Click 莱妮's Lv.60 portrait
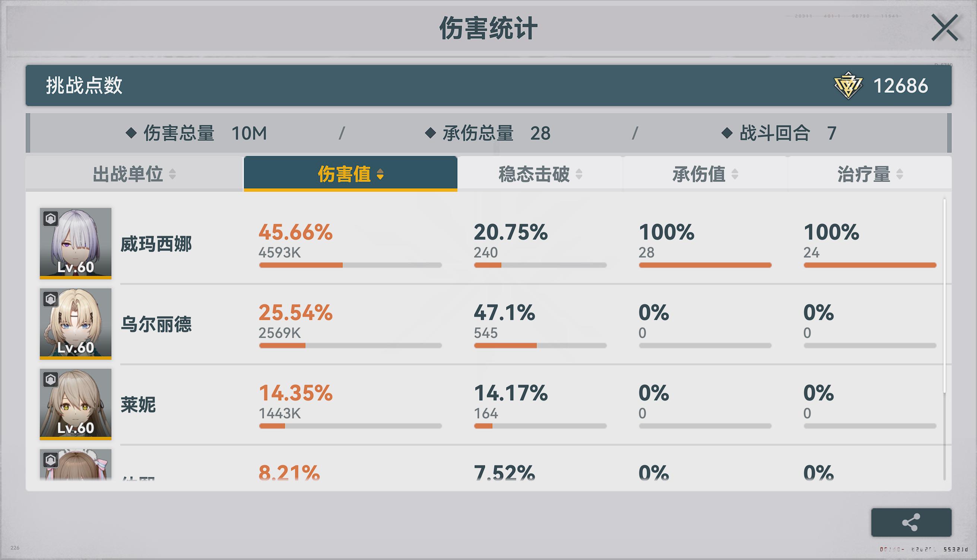This screenshot has width=977, height=560. click(x=76, y=404)
